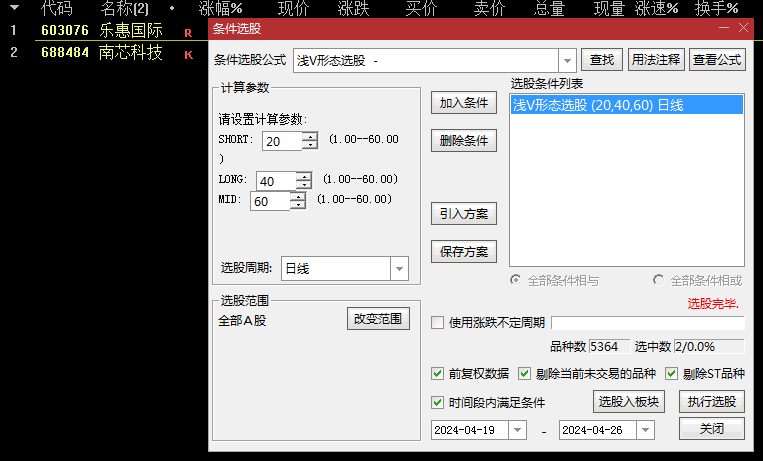Decrease SHORT parameter with down arrow

310,145
